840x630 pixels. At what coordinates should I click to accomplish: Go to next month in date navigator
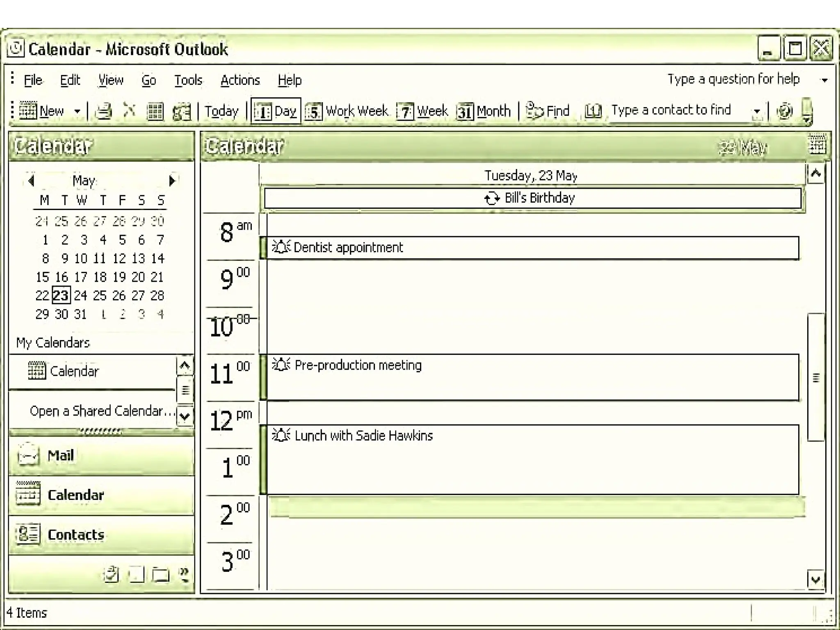(x=172, y=180)
